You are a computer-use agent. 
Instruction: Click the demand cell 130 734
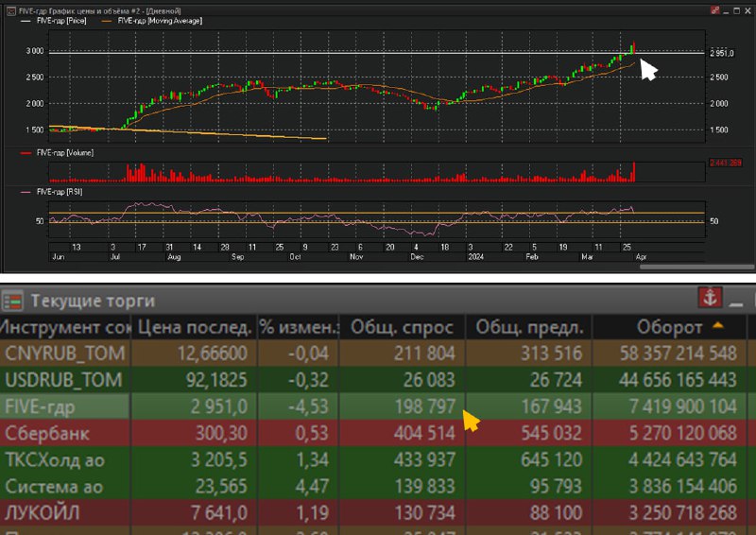pos(403,512)
